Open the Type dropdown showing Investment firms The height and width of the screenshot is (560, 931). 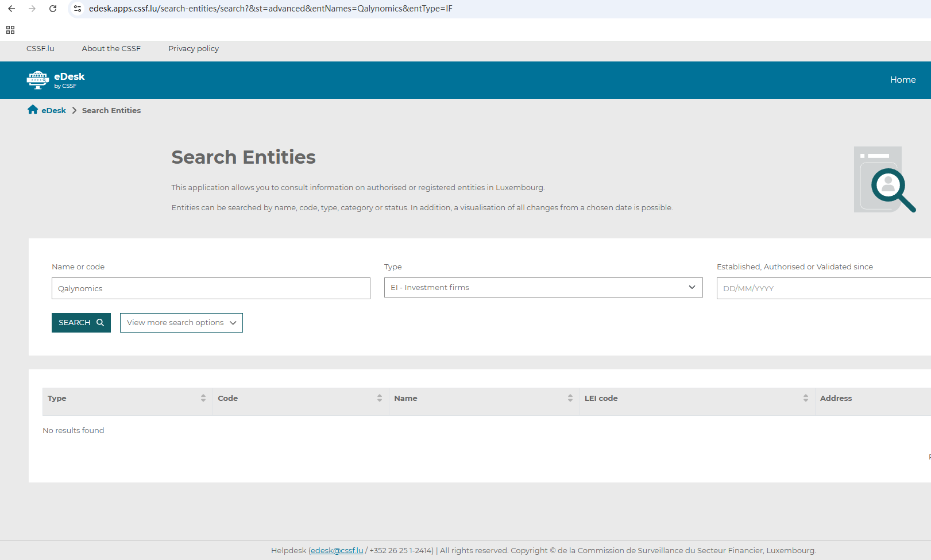coord(543,288)
